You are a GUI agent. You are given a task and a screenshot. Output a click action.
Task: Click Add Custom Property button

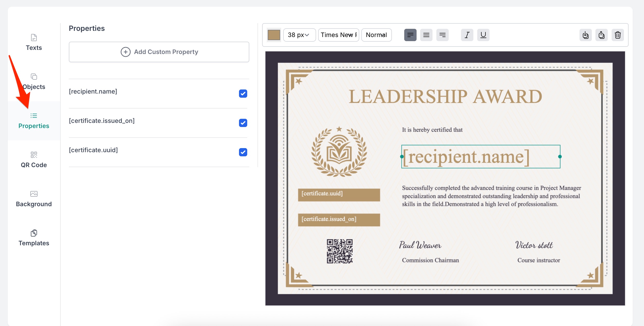click(159, 52)
